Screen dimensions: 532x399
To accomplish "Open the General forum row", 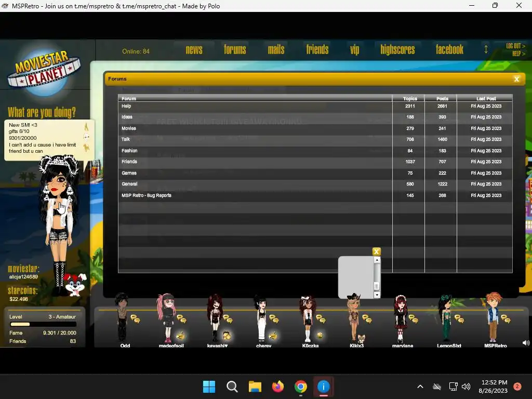I will click(315, 184).
